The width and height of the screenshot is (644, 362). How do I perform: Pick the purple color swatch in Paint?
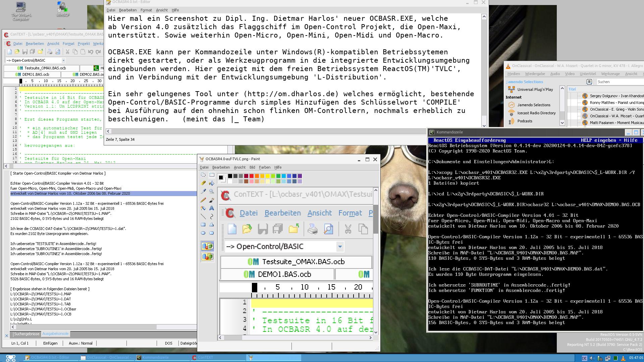[300, 176]
